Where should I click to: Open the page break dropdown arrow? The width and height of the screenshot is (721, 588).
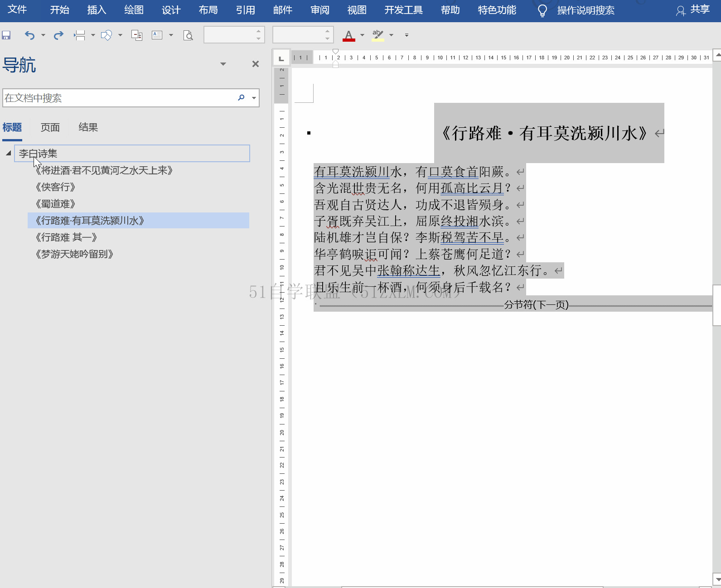(93, 35)
